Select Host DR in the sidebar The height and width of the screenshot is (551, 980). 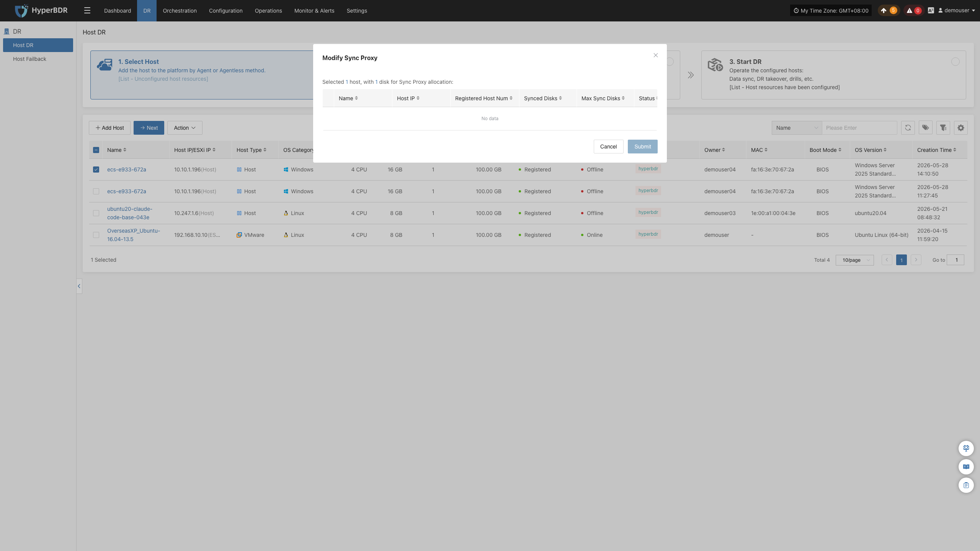38,45
